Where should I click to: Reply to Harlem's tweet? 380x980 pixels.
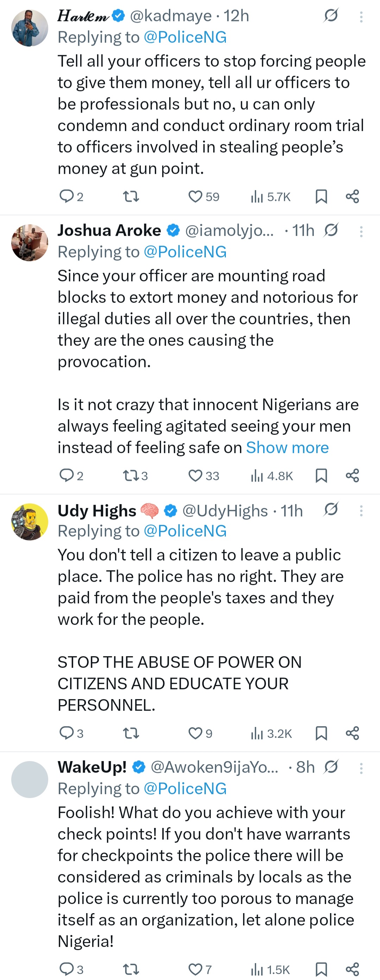point(67,197)
